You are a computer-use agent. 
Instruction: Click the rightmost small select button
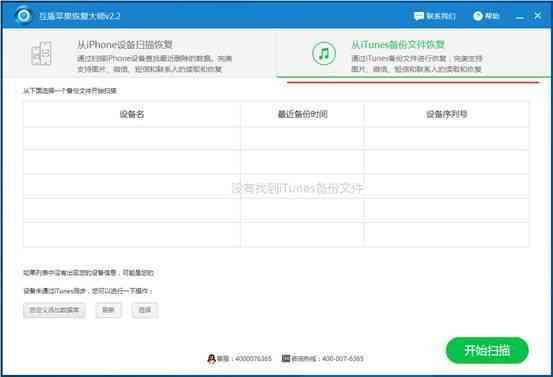pos(145,310)
